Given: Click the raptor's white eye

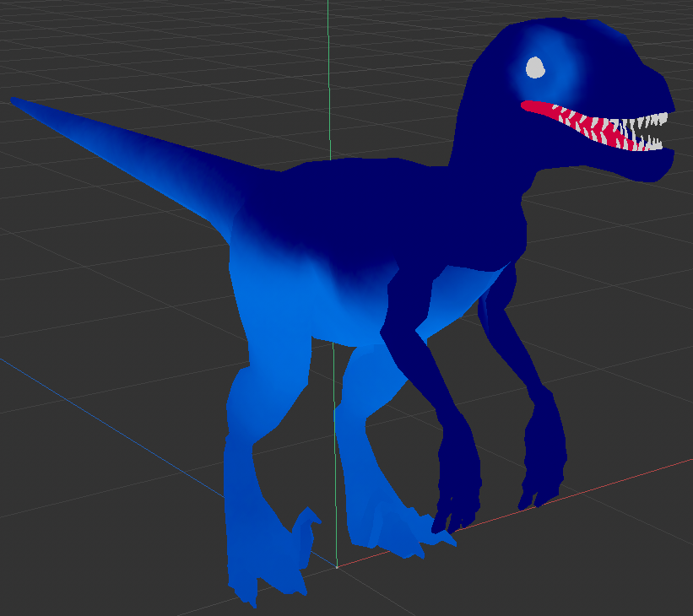Looking at the screenshot, I should [534, 68].
